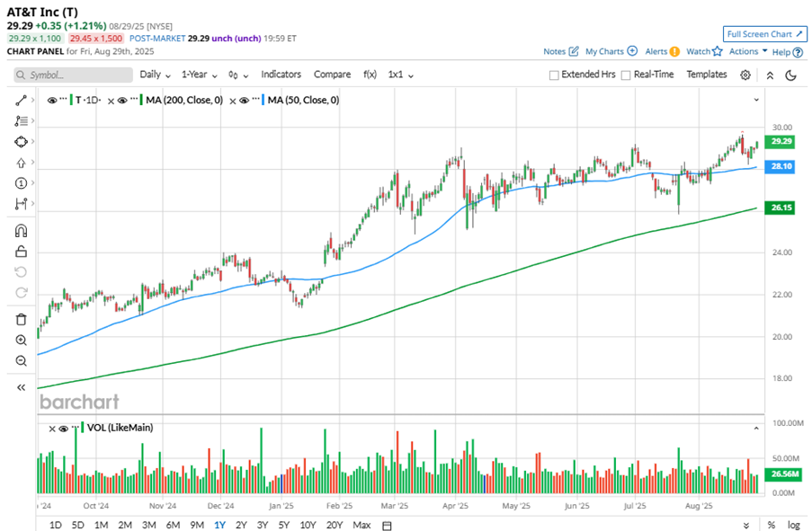Open more options for MA 200

[133, 98]
